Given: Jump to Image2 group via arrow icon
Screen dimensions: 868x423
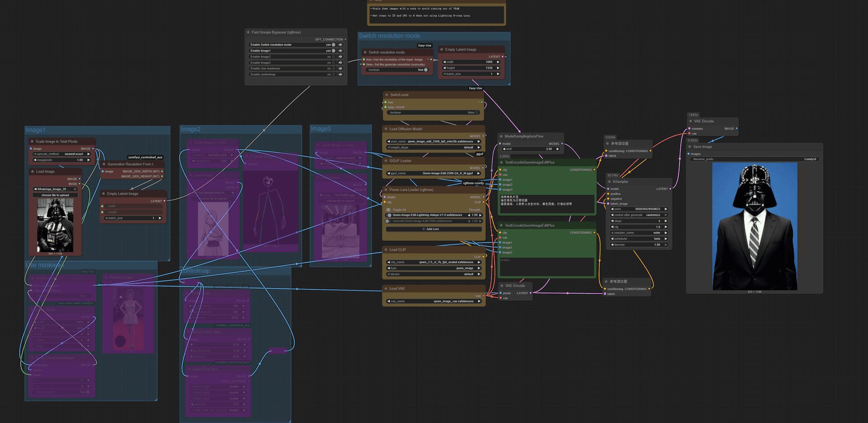Looking at the screenshot, I should click(x=340, y=56).
